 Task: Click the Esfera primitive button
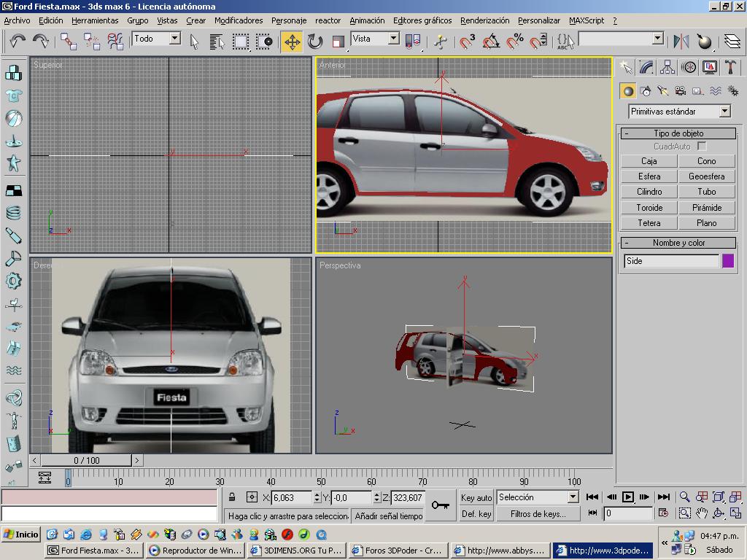point(649,176)
